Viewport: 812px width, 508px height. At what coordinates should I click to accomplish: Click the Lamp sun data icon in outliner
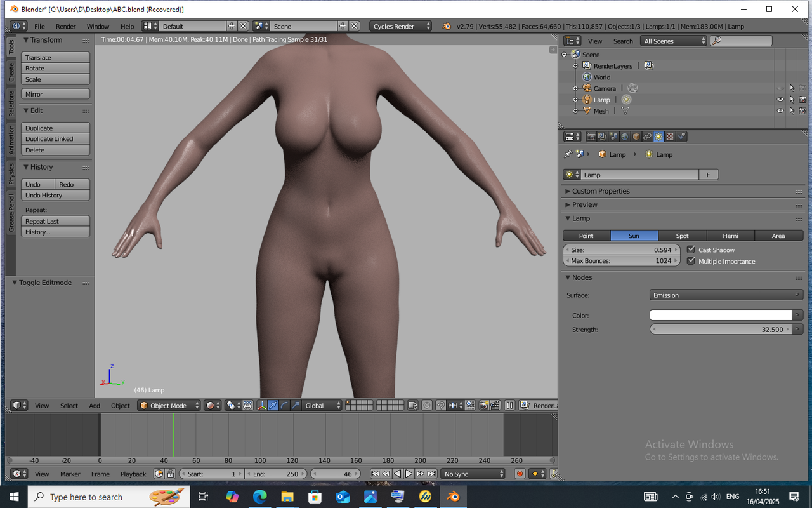click(626, 100)
